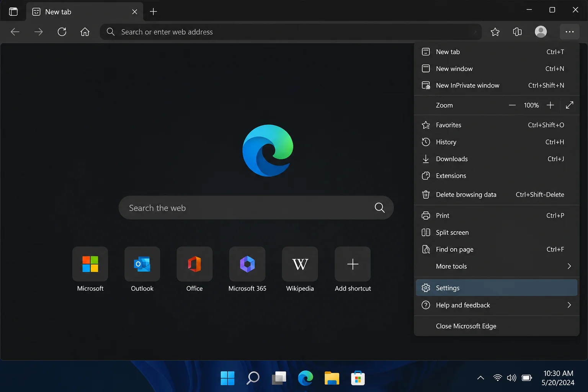Open the user profile avatar
The image size is (588, 392).
pos(541,32)
